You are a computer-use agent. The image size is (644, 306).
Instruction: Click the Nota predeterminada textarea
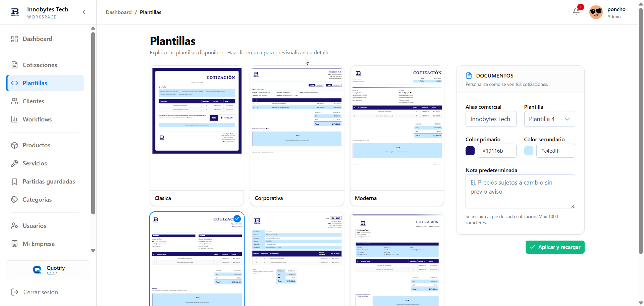520,192
